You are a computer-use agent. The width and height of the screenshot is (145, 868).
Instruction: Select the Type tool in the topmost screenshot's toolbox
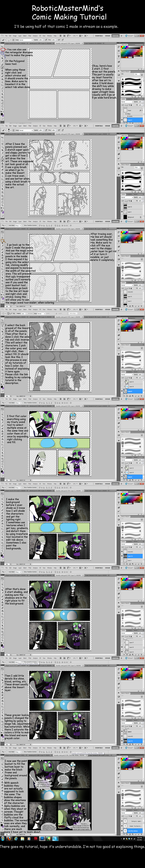tap(2, 91)
